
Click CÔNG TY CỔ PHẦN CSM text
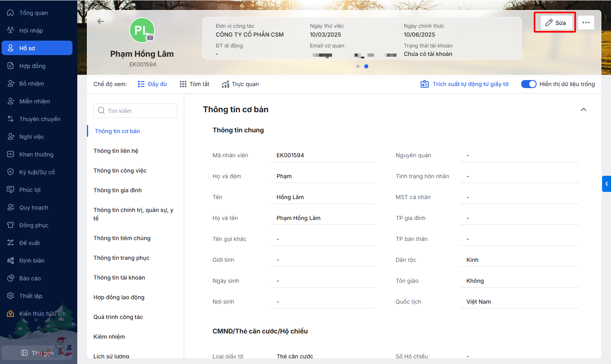pos(250,35)
